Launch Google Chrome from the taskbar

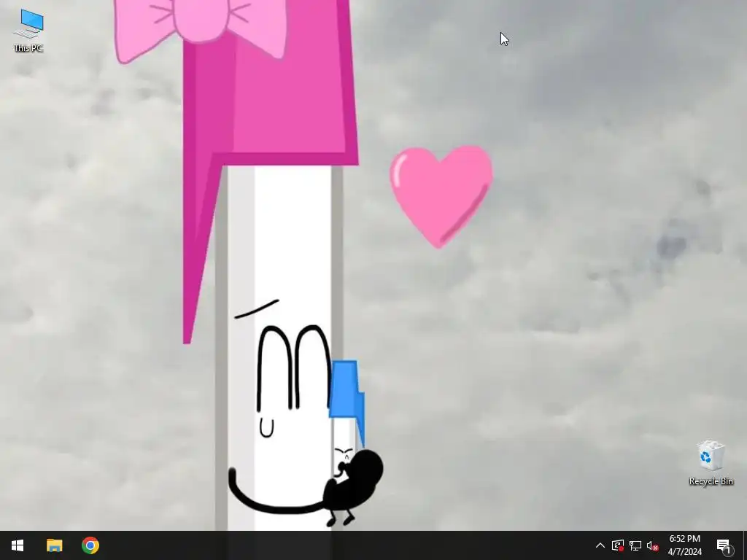[x=90, y=545]
